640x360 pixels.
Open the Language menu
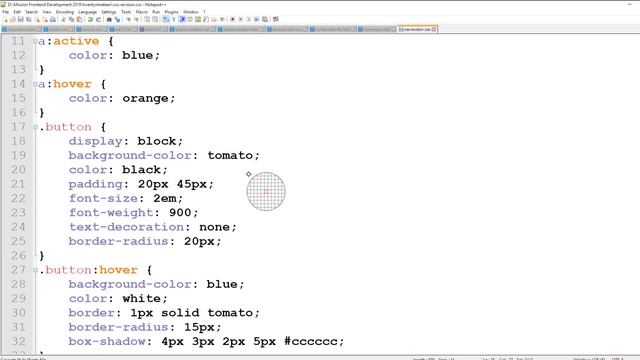click(x=87, y=12)
